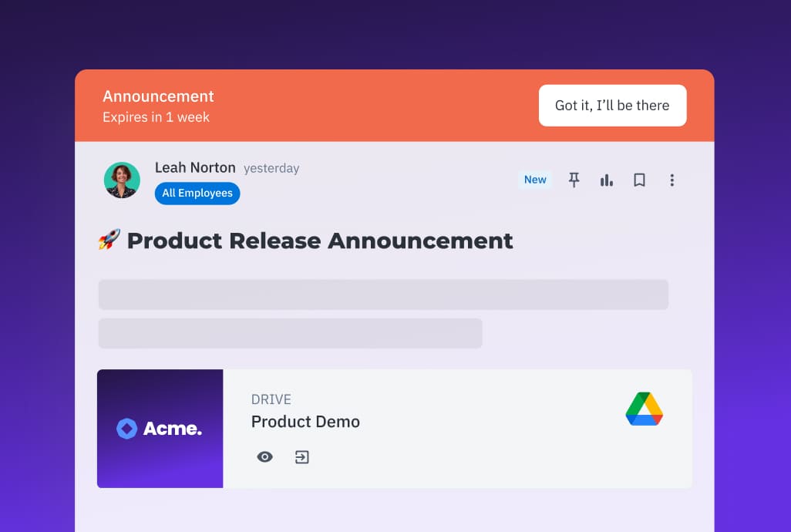Click the "Expires in 1 week" text
Viewport: 791px width, 532px height.
(156, 117)
